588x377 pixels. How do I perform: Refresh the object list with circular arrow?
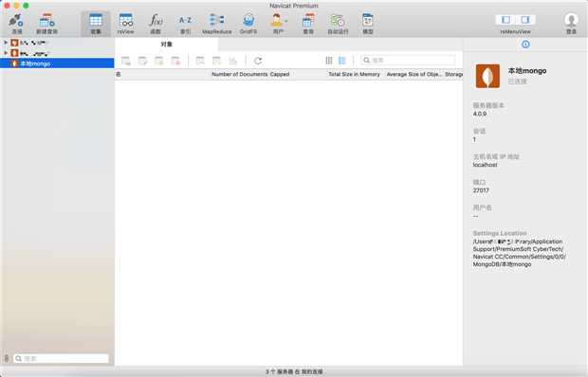pyautogui.click(x=258, y=61)
